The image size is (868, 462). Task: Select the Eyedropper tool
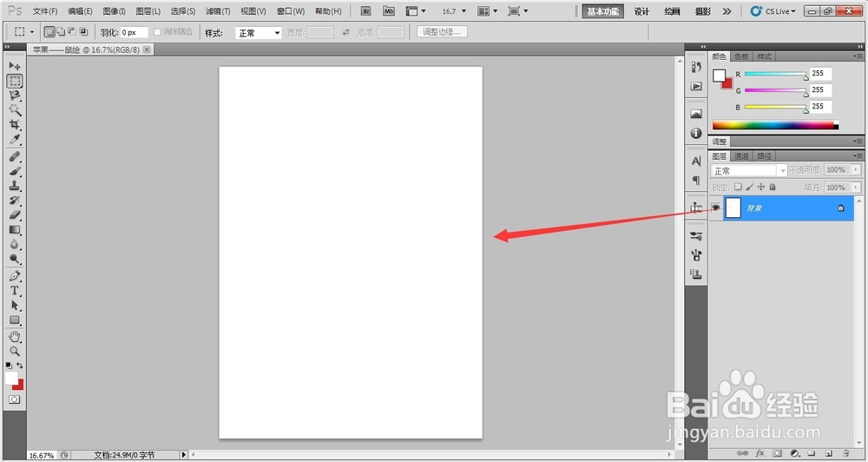[x=15, y=138]
